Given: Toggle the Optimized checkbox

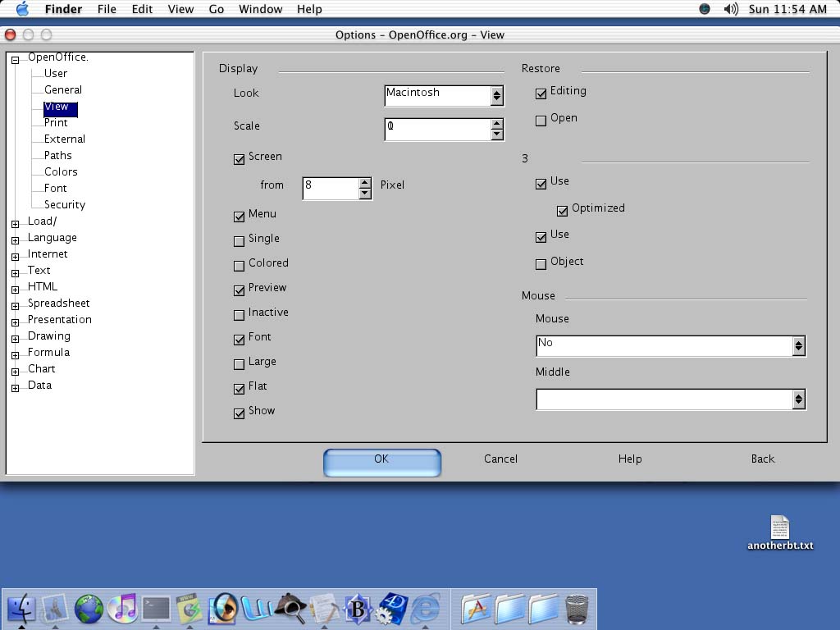Looking at the screenshot, I should click(562, 211).
